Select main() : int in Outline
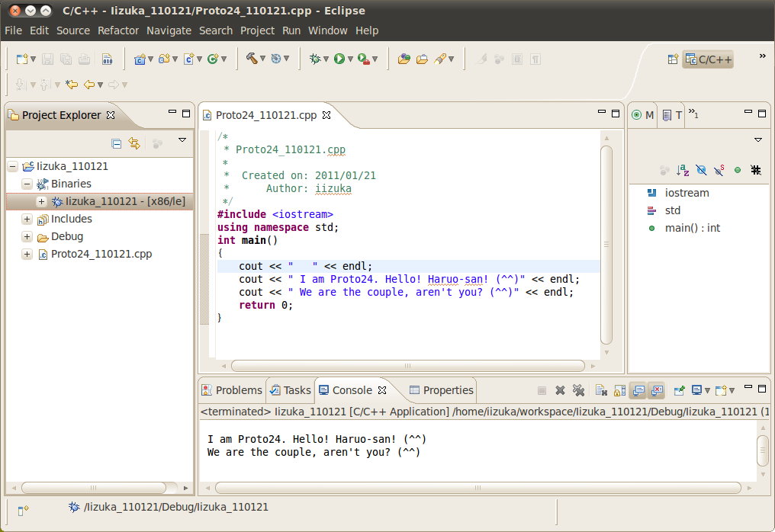Screen dimensions: 775x532 pyautogui.click(x=692, y=228)
